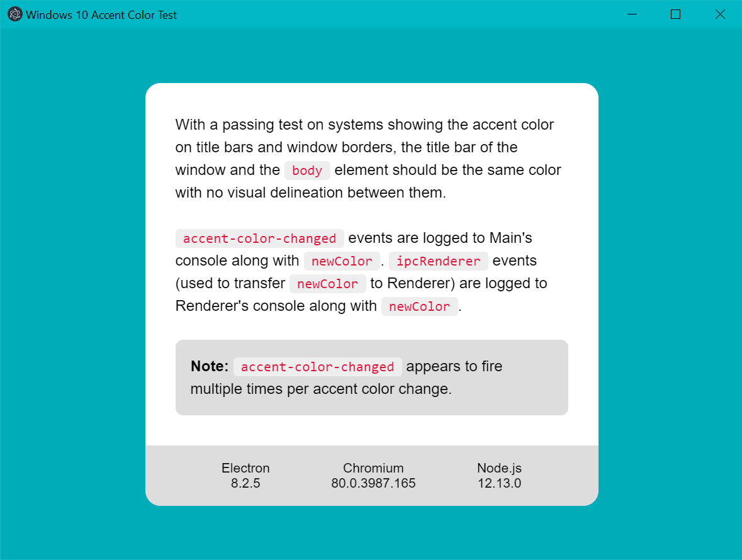This screenshot has width=742, height=560.
Task: Click 'multiple times per accent color change.' text
Action: click(x=322, y=389)
